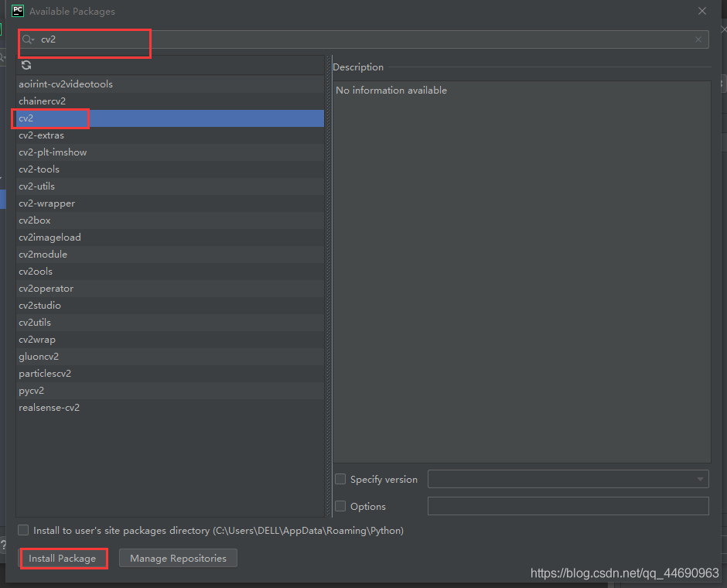Click the search magnifier icon

(x=28, y=39)
